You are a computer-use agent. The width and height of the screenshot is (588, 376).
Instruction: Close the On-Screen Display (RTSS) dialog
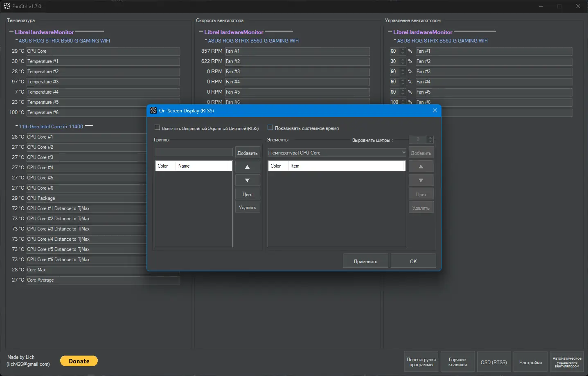435,110
